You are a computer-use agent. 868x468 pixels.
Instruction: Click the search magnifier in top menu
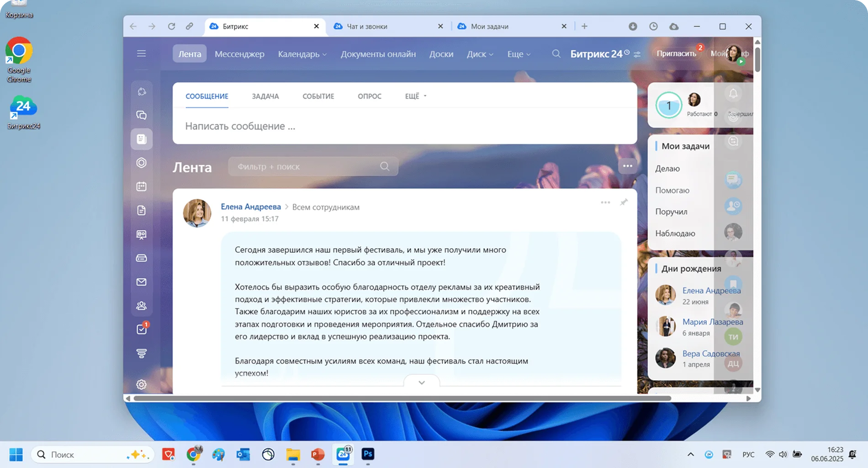coord(556,54)
